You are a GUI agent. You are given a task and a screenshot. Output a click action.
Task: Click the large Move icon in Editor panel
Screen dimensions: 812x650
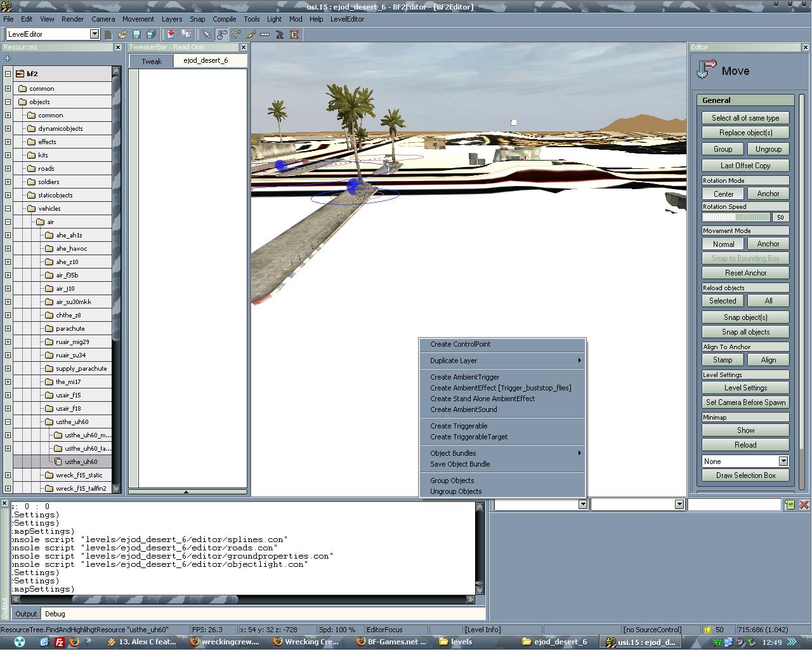(x=706, y=70)
